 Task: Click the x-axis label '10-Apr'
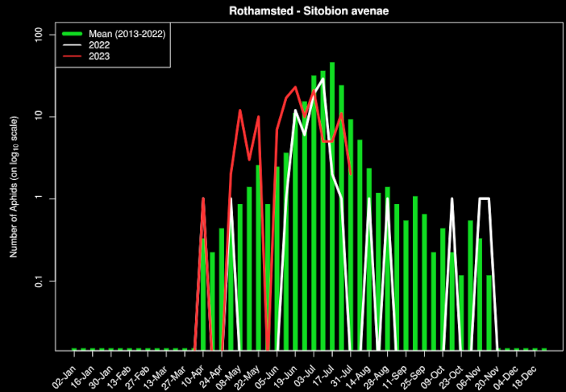[x=194, y=377]
